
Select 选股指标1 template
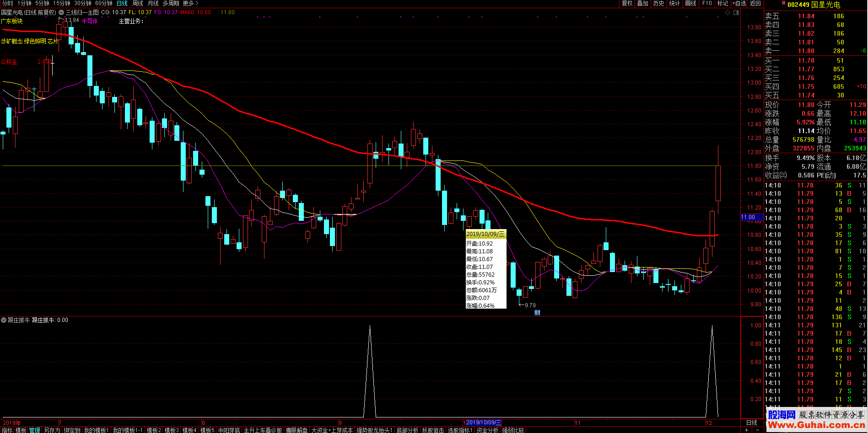point(460,430)
